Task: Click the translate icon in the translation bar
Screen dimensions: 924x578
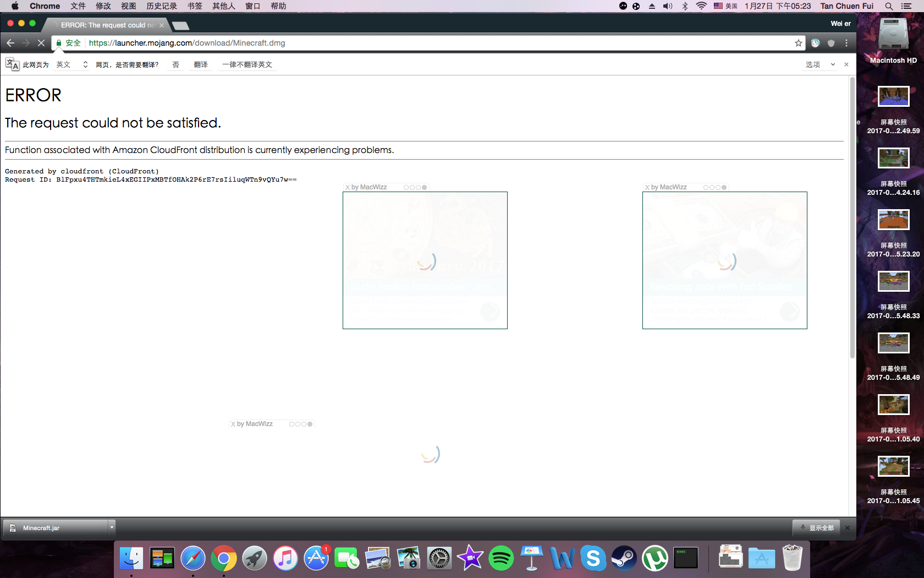Action: click(x=12, y=64)
